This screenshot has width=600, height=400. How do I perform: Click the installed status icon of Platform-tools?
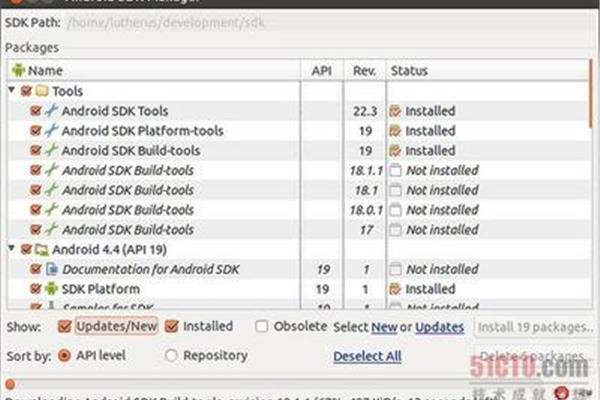[x=395, y=131]
